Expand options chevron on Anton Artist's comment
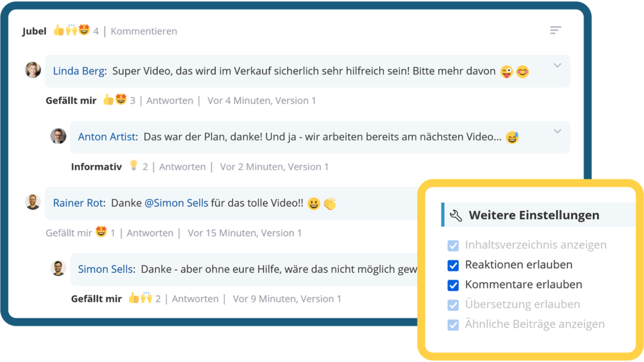The image size is (644, 362). (x=557, y=131)
